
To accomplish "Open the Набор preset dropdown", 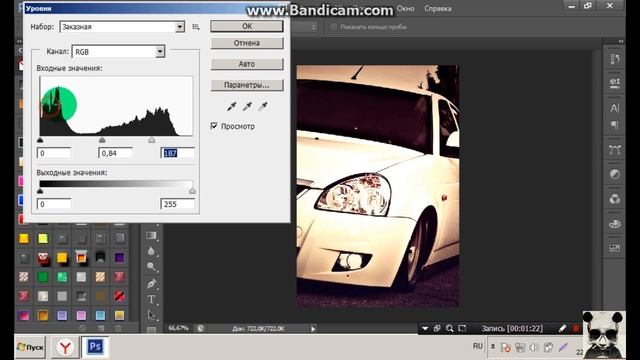I will coord(180,27).
